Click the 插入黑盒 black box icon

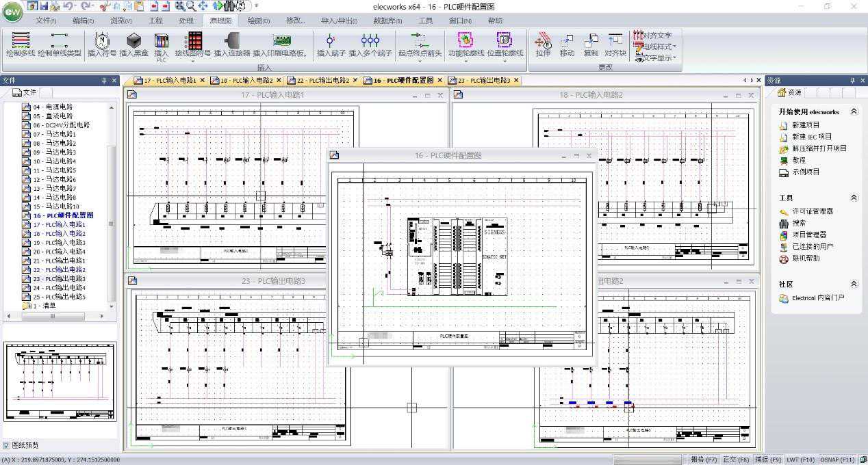(134, 44)
